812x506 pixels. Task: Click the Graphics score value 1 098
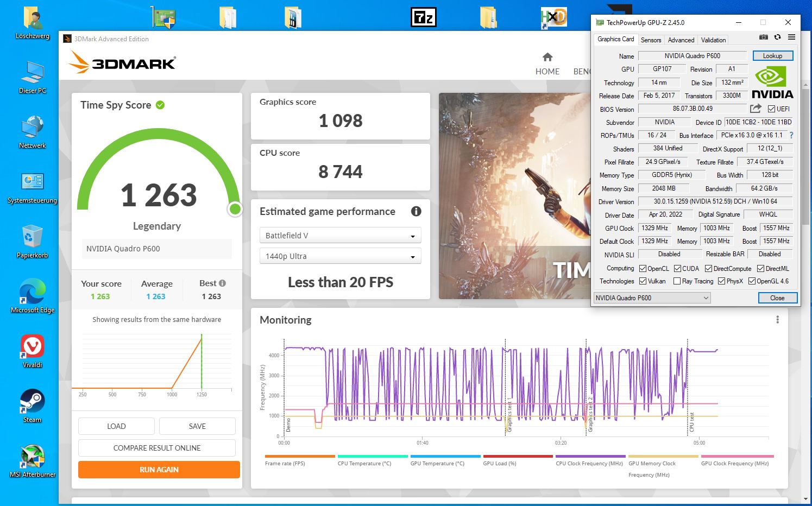[x=341, y=121]
